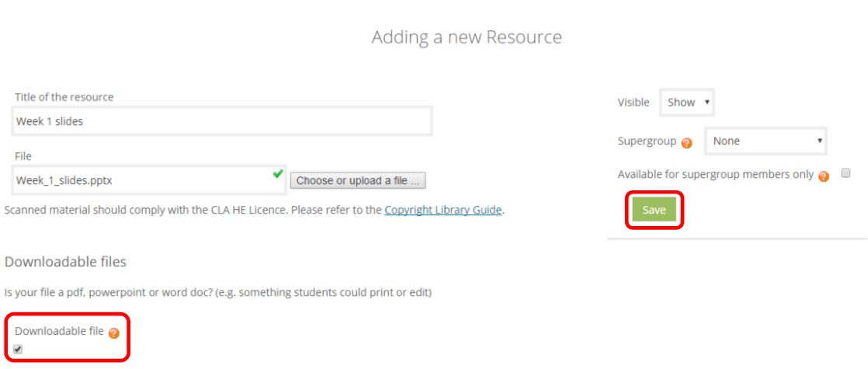Click the Supergroup label text
This screenshot has height=369, width=868.
(x=648, y=141)
